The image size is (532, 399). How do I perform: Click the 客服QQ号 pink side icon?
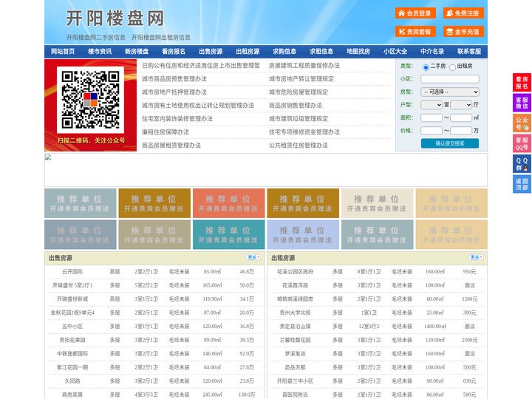click(x=522, y=143)
